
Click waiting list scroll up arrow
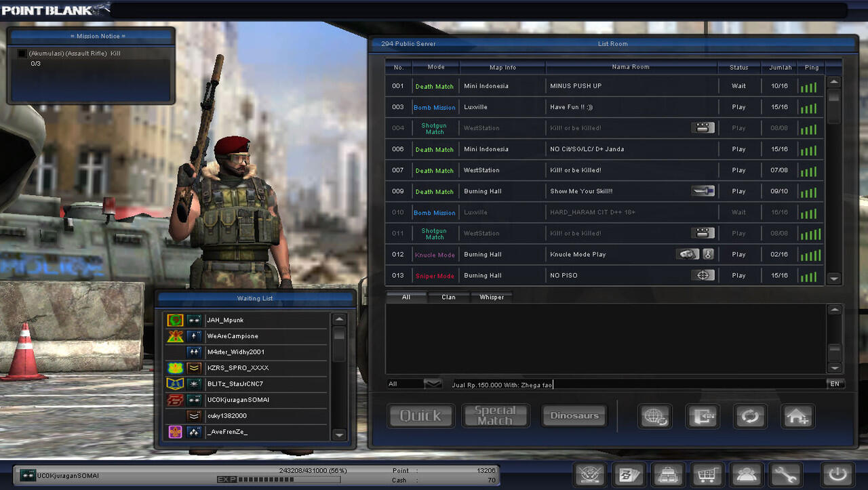click(x=340, y=319)
